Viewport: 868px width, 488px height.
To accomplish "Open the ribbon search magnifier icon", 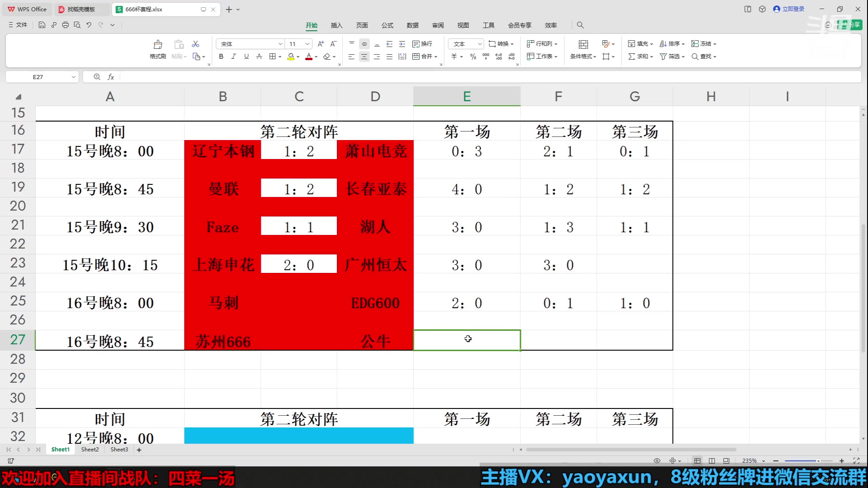I will pos(580,25).
